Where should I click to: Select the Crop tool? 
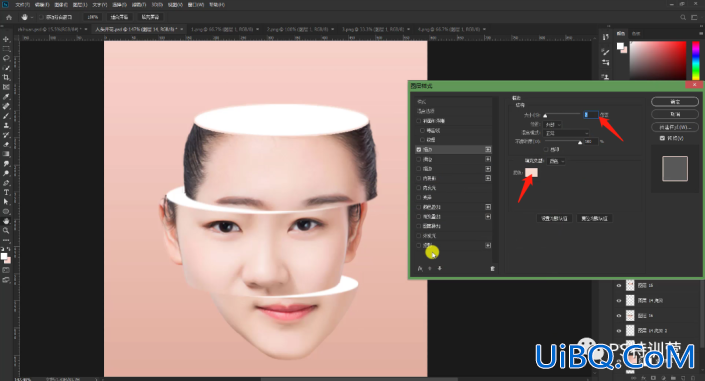6,77
